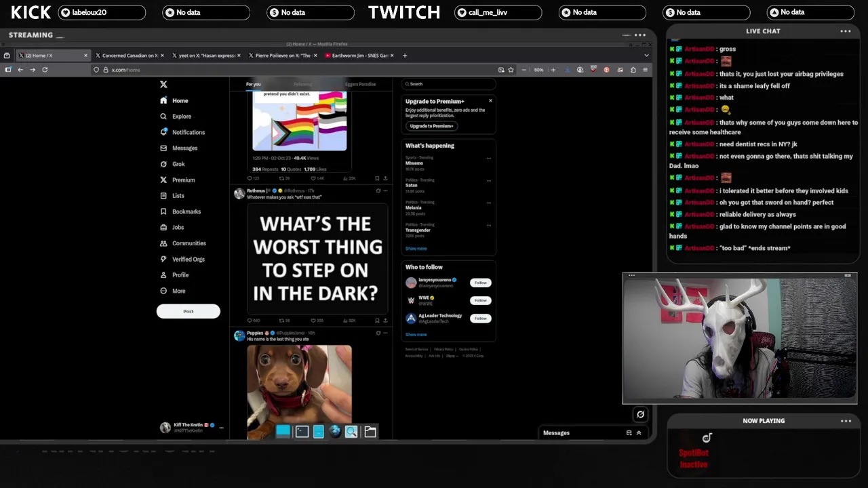
Task: Click the Grok floating button above Messages
Action: coord(640,414)
